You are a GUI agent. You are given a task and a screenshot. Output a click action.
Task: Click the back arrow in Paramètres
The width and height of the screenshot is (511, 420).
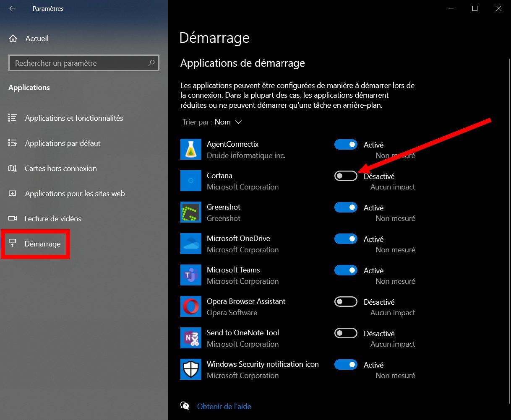12,8
